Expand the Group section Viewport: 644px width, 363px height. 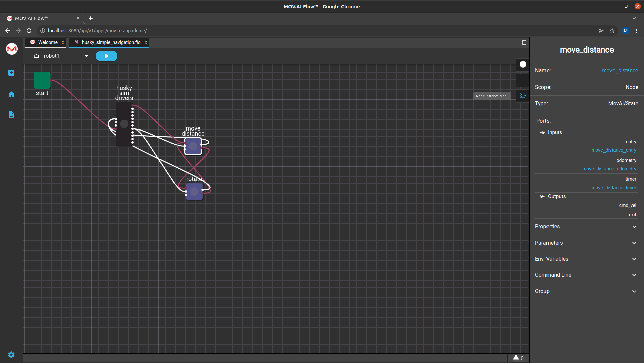[586, 291]
